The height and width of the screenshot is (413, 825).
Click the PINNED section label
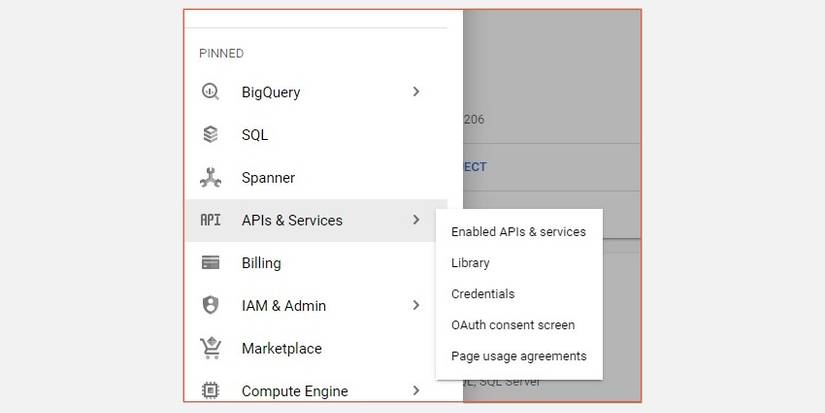pos(222,54)
